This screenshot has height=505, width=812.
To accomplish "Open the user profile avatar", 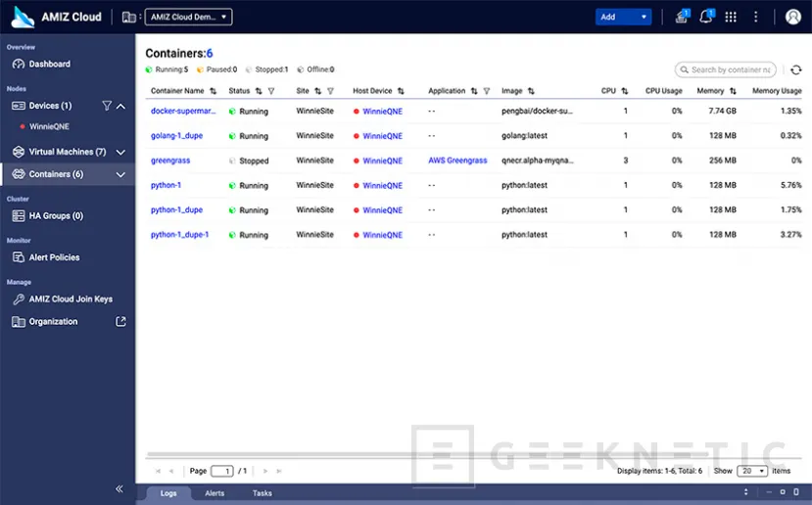I will click(792, 17).
